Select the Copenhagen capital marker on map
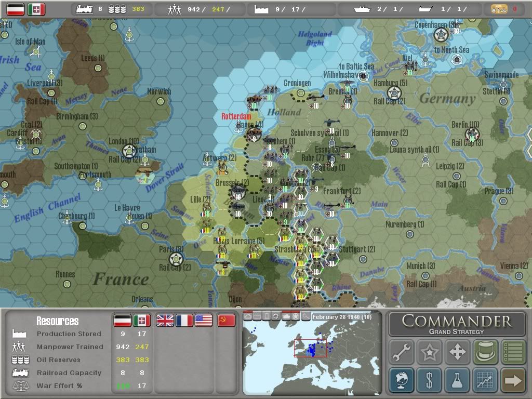 coord(441,35)
